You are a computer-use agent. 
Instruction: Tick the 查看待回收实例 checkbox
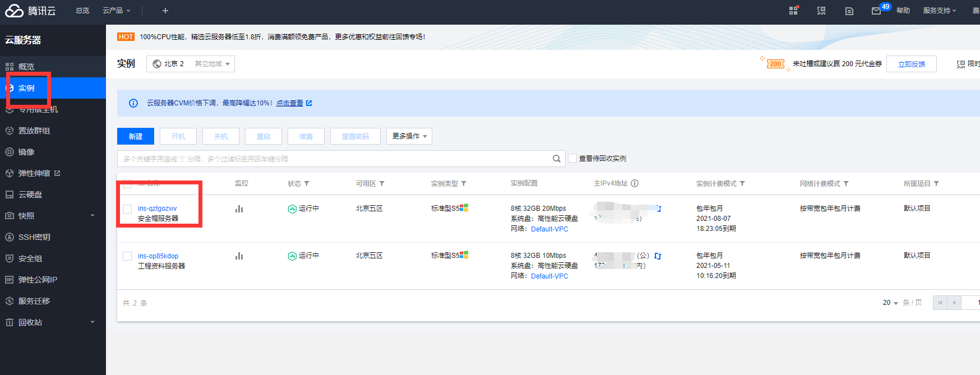coord(572,159)
